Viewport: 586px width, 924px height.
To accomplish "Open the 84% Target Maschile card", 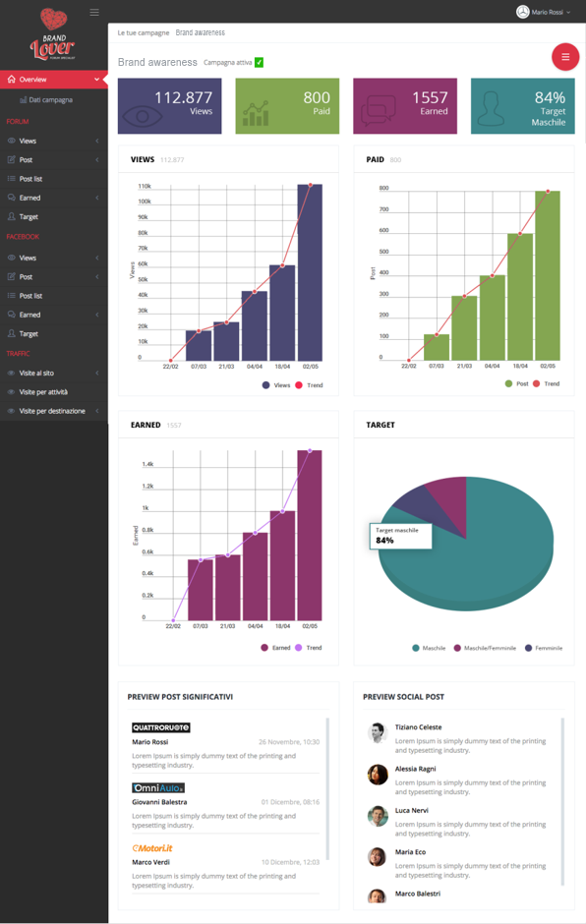I will tap(523, 106).
